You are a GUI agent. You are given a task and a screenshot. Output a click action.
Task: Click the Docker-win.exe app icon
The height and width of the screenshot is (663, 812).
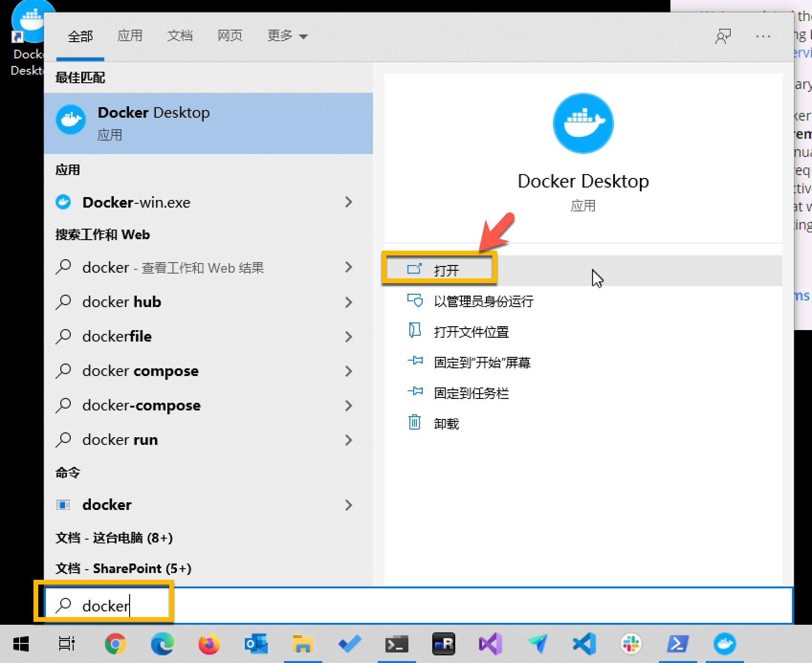(x=63, y=202)
